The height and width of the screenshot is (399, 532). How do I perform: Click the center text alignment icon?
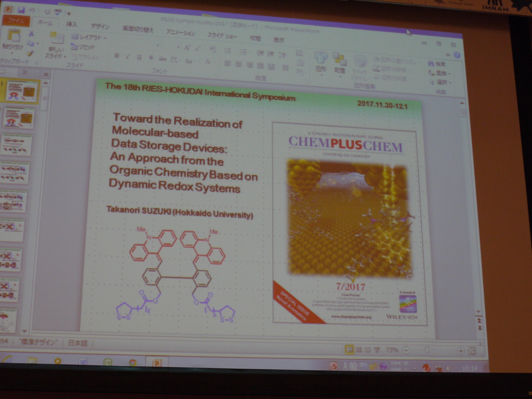tap(238, 65)
